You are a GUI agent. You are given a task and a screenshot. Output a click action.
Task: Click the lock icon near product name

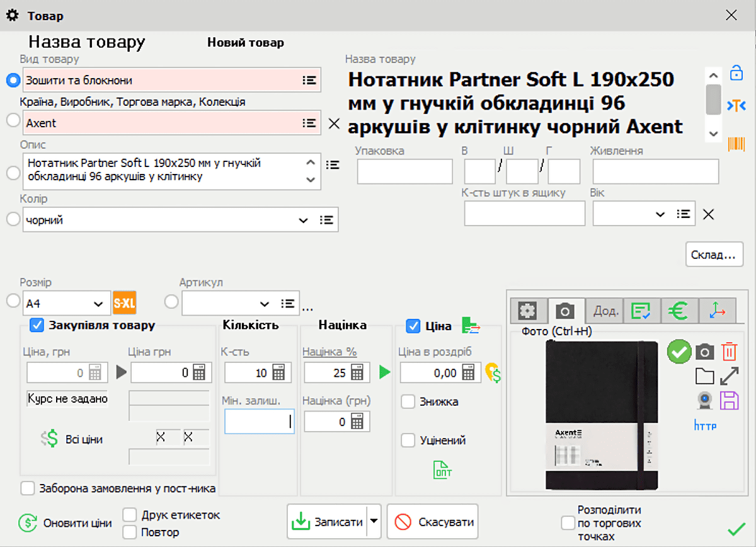(735, 72)
